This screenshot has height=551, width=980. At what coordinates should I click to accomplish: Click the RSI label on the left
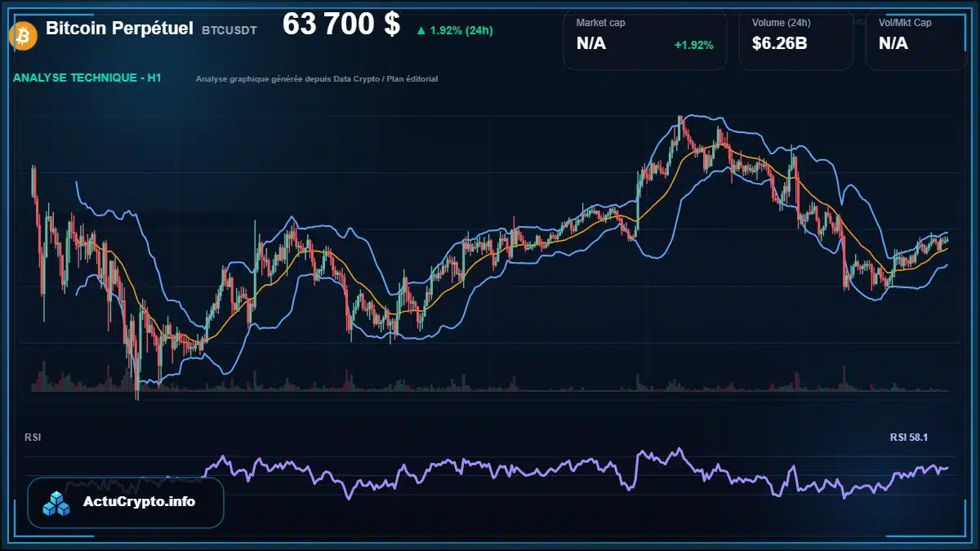pyautogui.click(x=33, y=438)
